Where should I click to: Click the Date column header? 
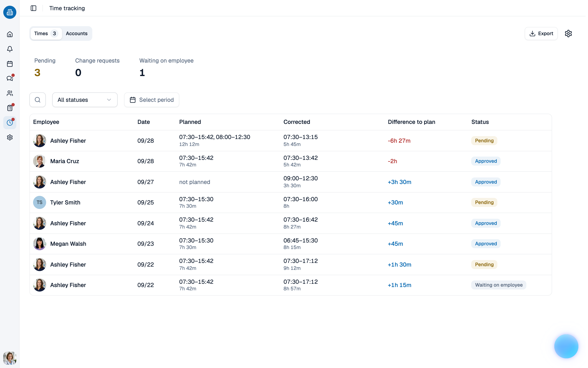(x=144, y=122)
